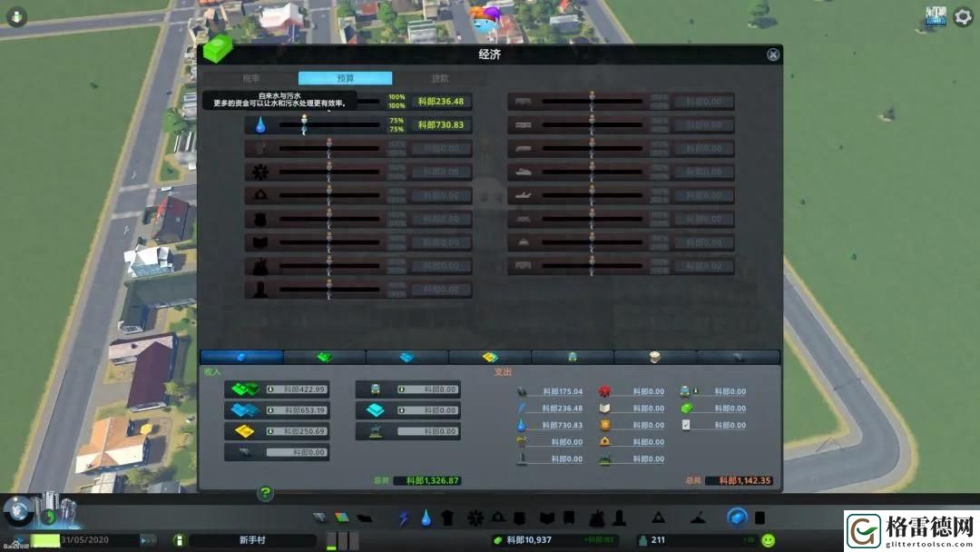Open the electricity build menu

coord(404,517)
